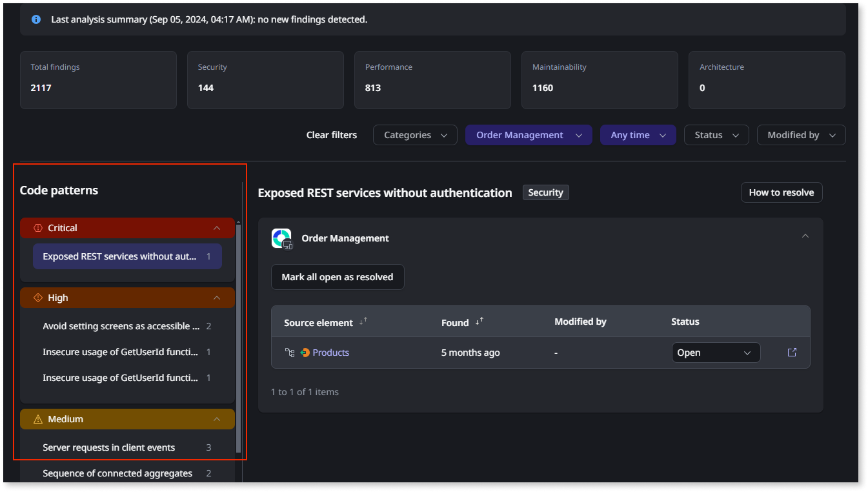Viewport: 868px width, 492px height.
Task: Click the info icon in analysis summary
Action: point(36,19)
